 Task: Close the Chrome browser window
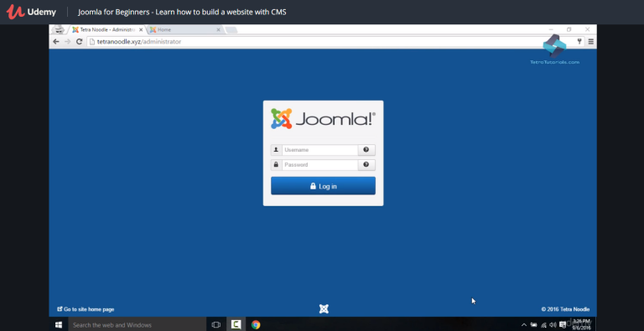pos(587,29)
